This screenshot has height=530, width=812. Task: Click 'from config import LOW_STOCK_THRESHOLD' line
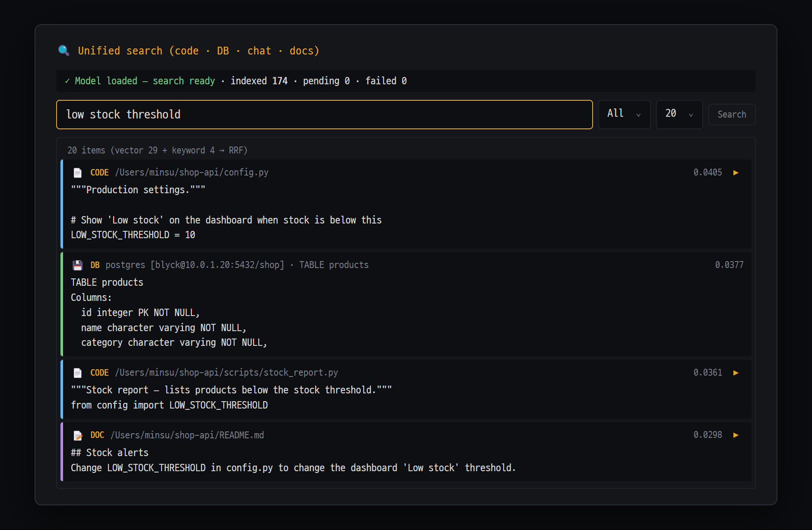[x=169, y=405]
